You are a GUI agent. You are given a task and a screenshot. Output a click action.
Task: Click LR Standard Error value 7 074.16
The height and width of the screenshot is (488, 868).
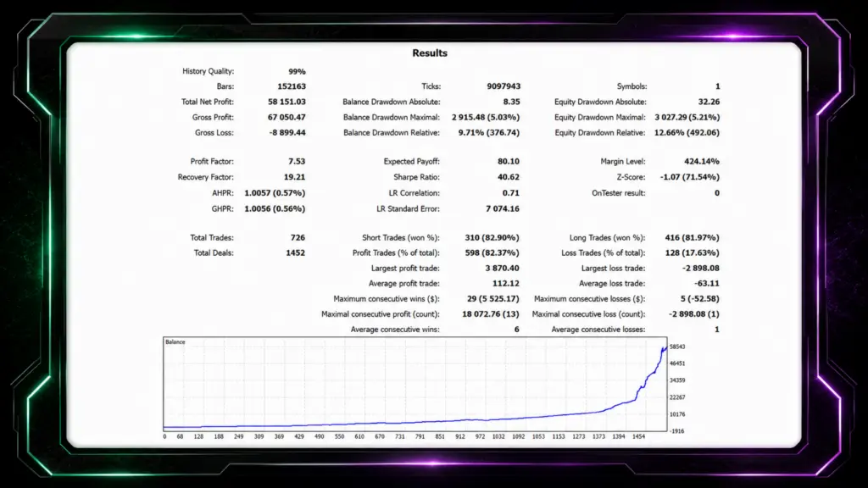point(503,208)
